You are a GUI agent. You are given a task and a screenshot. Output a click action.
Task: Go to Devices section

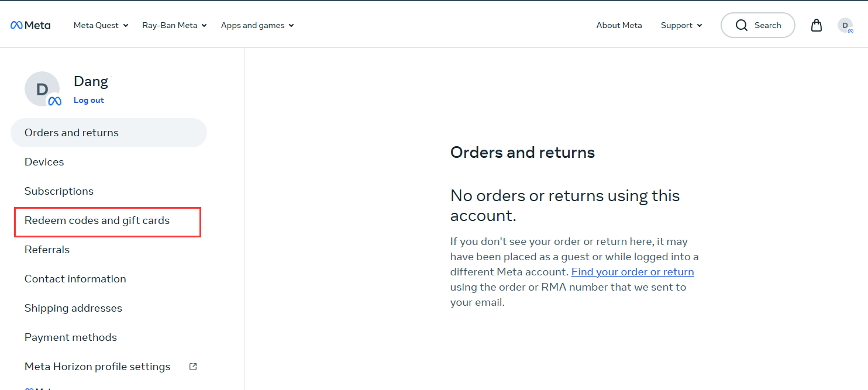point(44,162)
